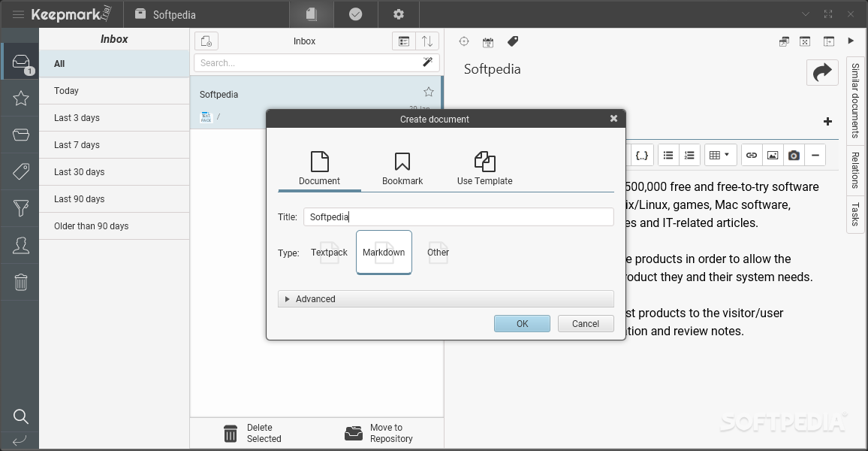Screen dimensions: 868x451
Task: Click the back arrow at sidebar bottom
Action: click(20, 441)
